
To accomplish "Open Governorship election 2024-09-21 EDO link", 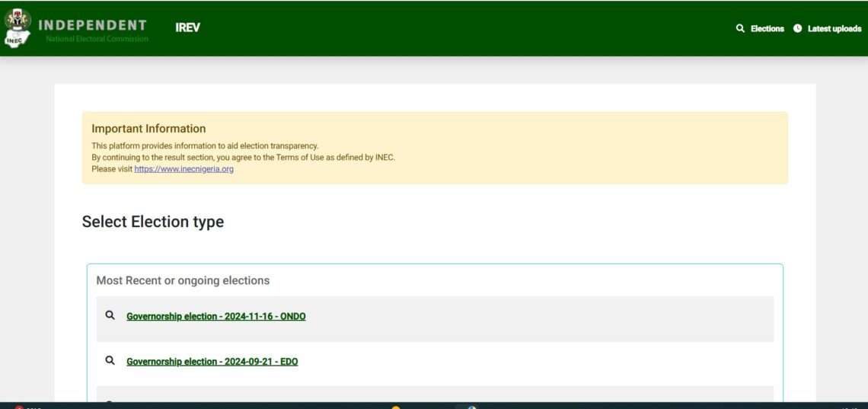I will click(x=212, y=362).
